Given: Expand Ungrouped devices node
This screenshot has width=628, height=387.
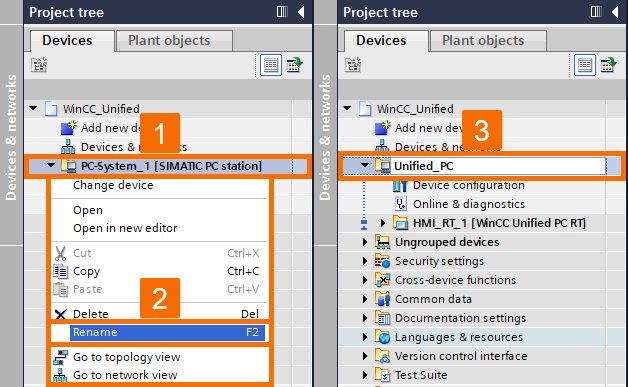Looking at the screenshot, I should 365,242.
